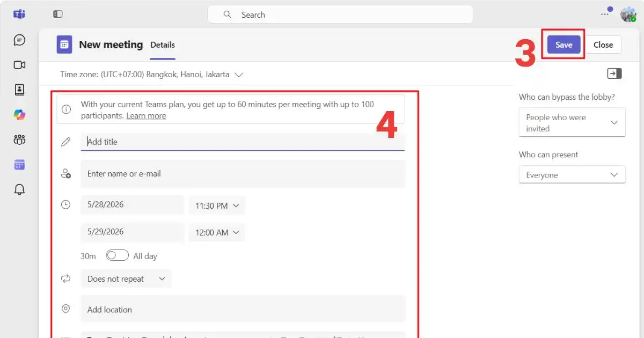644x338 pixels.
Task: Toggle the sidebar panel icon near search
Action: pos(58,14)
